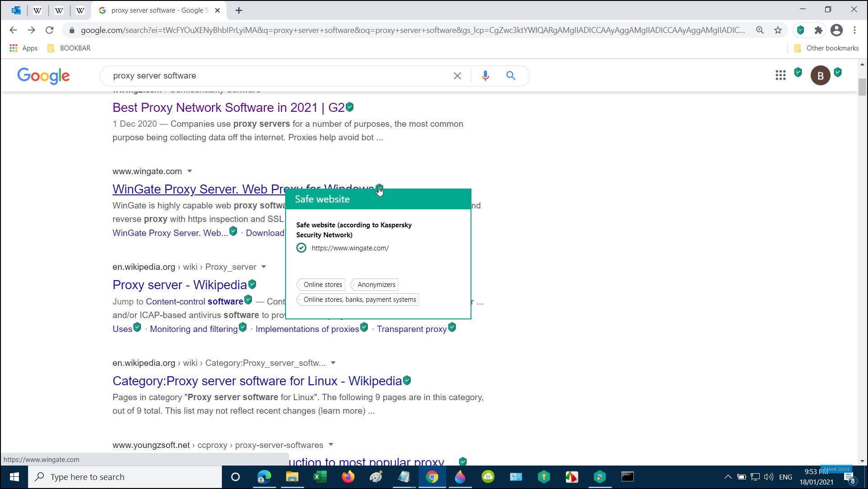The image size is (868, 489).
Task: Click in the Google search input field
Action: tap(271, 76)
